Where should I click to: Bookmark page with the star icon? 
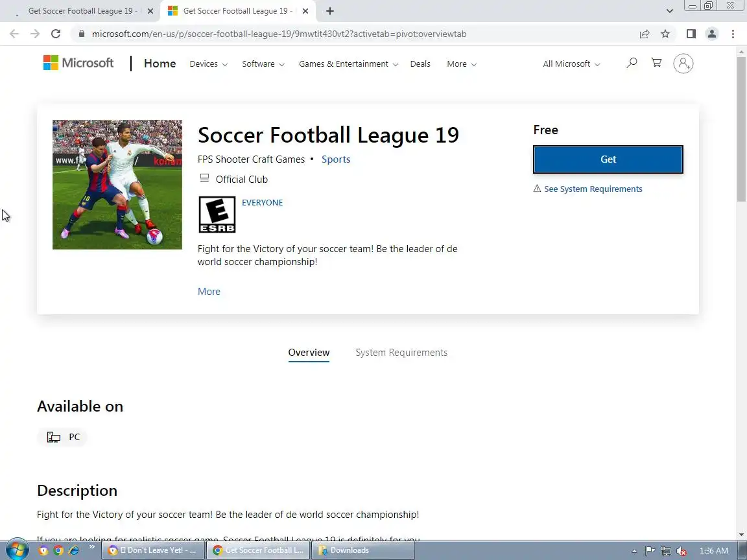click(665, 34)
